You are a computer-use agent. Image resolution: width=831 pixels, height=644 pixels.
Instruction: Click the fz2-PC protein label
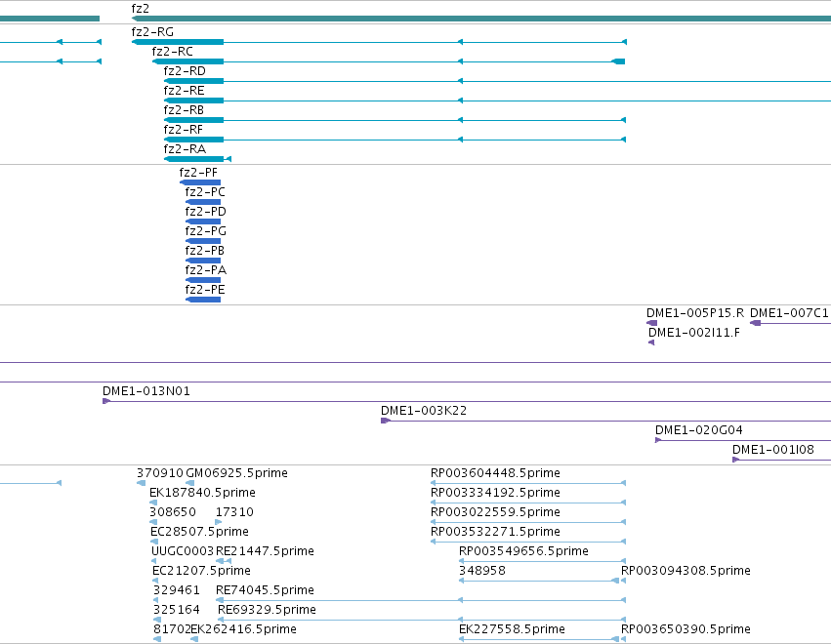point(205,192)
